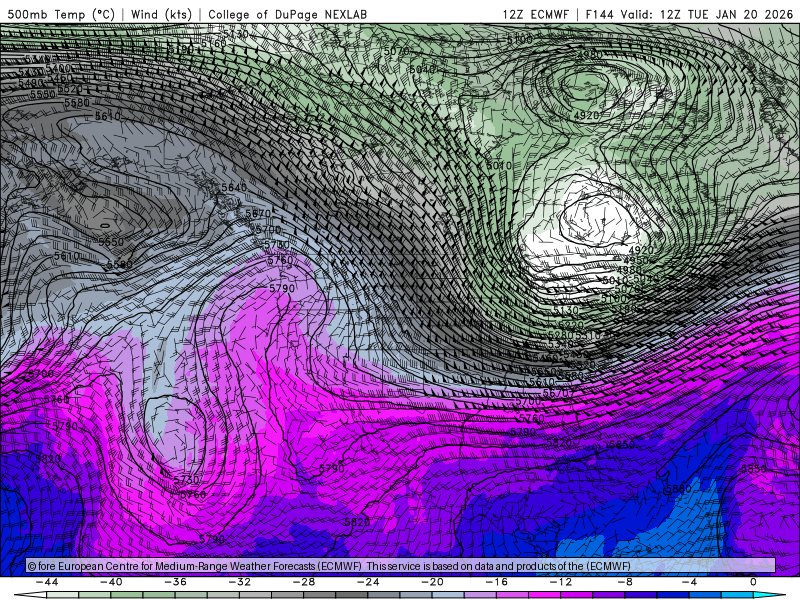This screenshot has width=800, height=600.
Task: Click the -28 label on the temperature scale
Action: pyautogui.click(x=304, y=582)
